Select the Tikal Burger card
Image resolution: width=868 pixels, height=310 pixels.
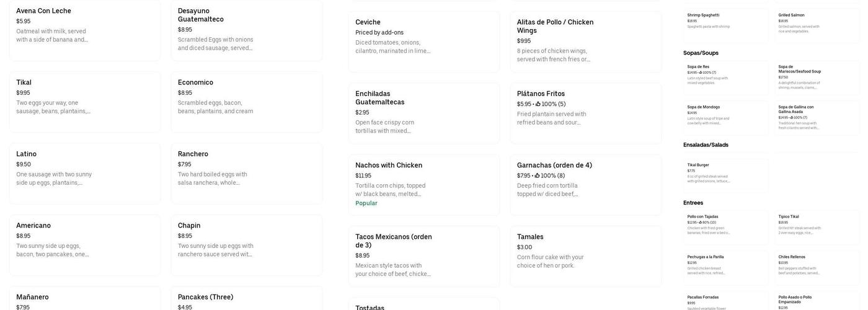point(725,174)
